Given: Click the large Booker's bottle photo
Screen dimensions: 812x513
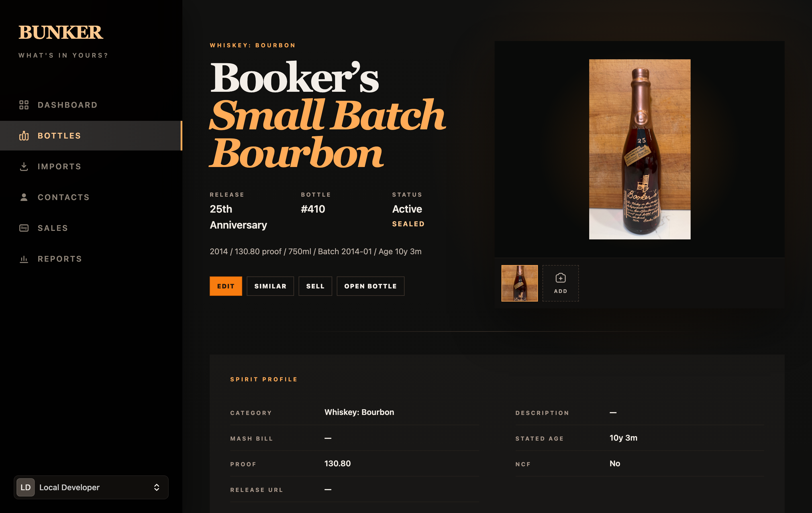Looking at the screenshot, I should (x=640, y=149).
